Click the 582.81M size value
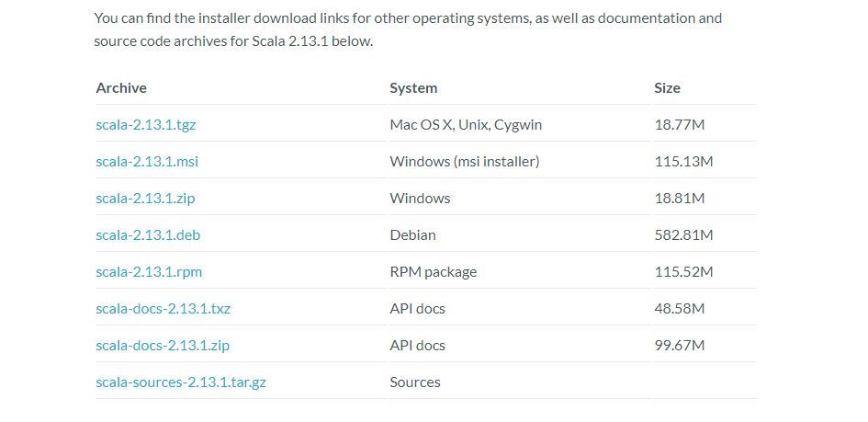The height and width of the screenshot is (422, 868). click(683, 234)
